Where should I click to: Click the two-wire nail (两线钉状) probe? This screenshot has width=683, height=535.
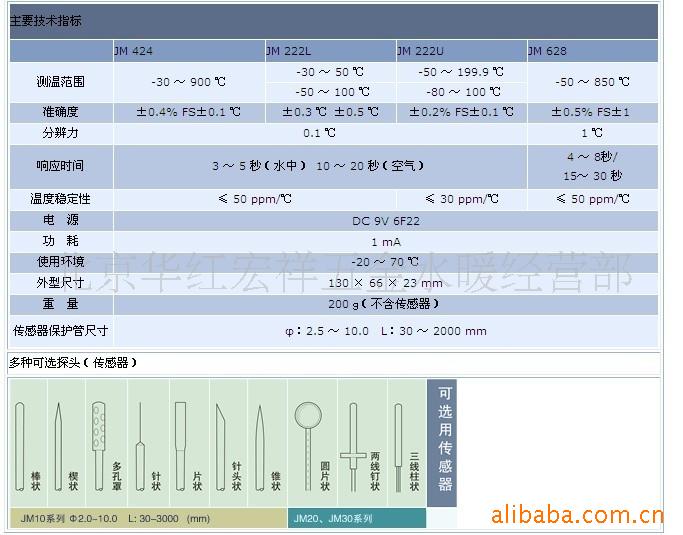point(353,447)
